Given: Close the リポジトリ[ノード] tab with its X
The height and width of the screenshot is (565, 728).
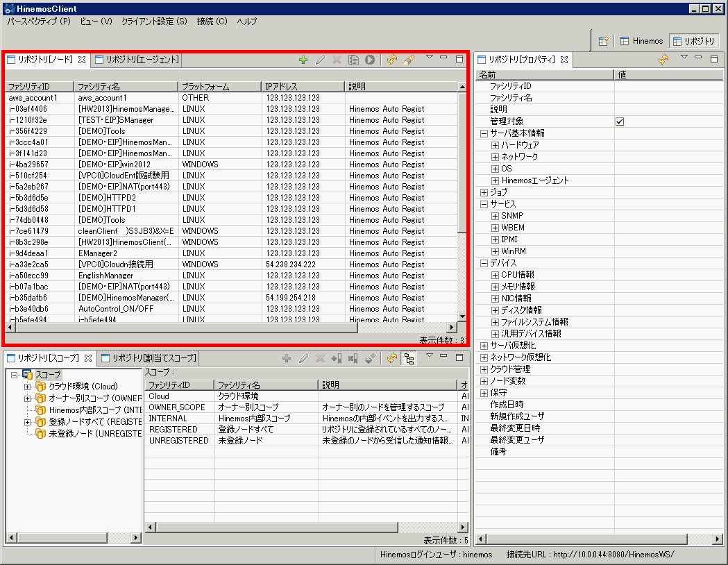Looking at the screenshot, I should (x=82, y=60).
